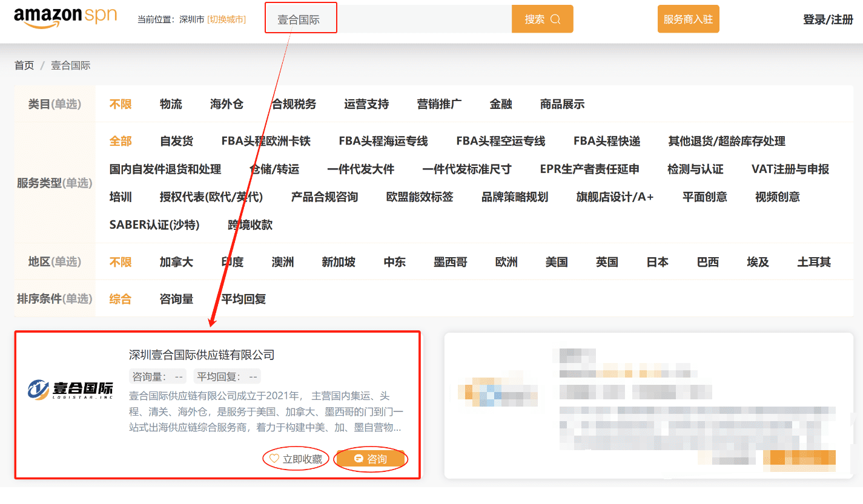Screen dimensions: 863x504
Task: Select 运营支持 category filter
Action: (366, 104)
